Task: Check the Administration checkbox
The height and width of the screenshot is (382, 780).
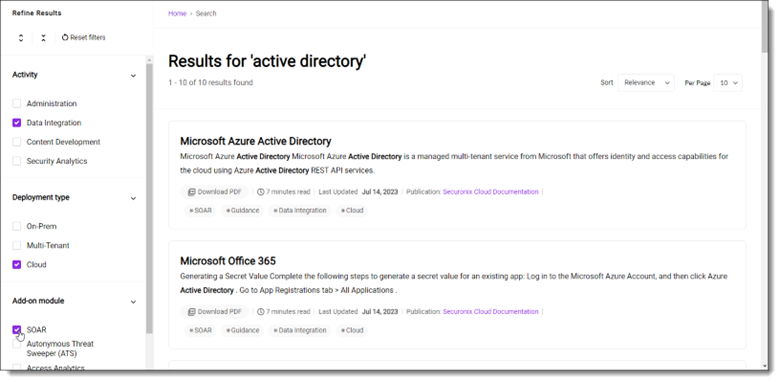Action: point(17,103)
